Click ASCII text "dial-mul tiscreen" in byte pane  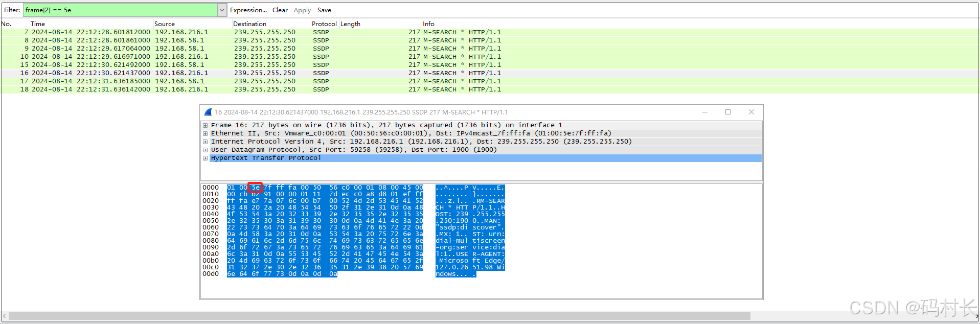coord(470,241)
